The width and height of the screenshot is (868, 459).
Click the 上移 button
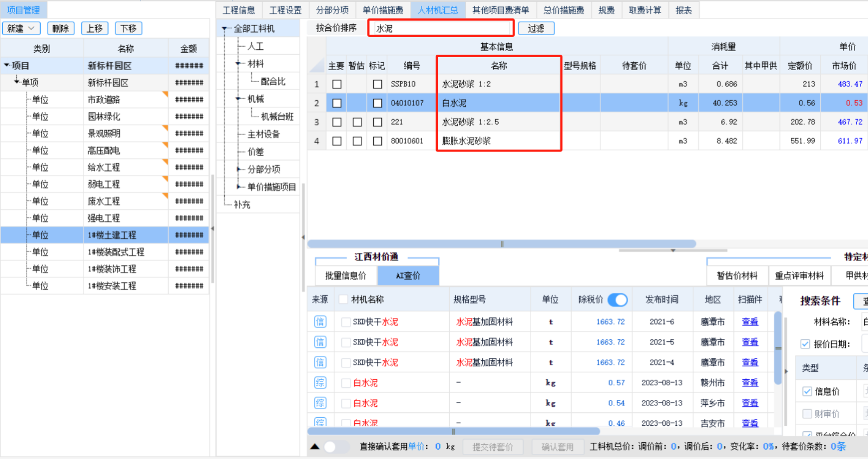coord(94,28)
